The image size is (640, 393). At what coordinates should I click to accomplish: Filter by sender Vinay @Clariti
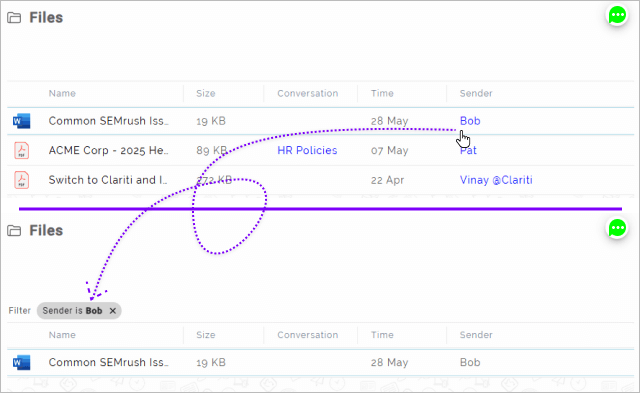496,180
